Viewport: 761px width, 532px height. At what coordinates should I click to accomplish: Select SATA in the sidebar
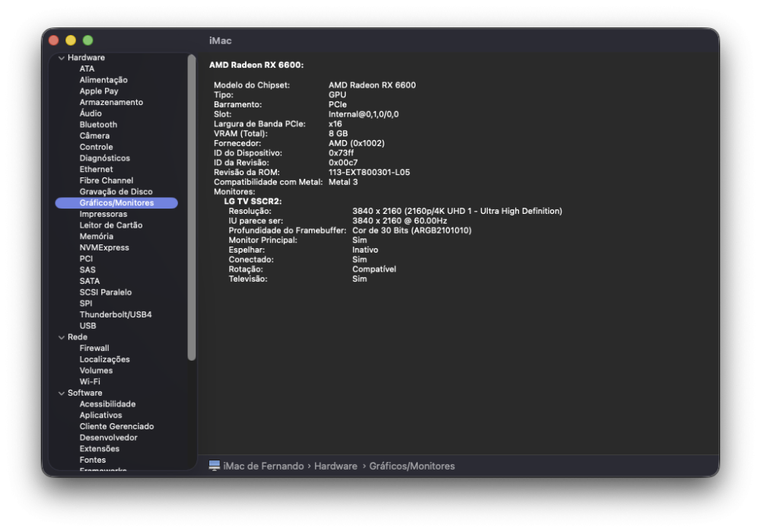point(89,281)
